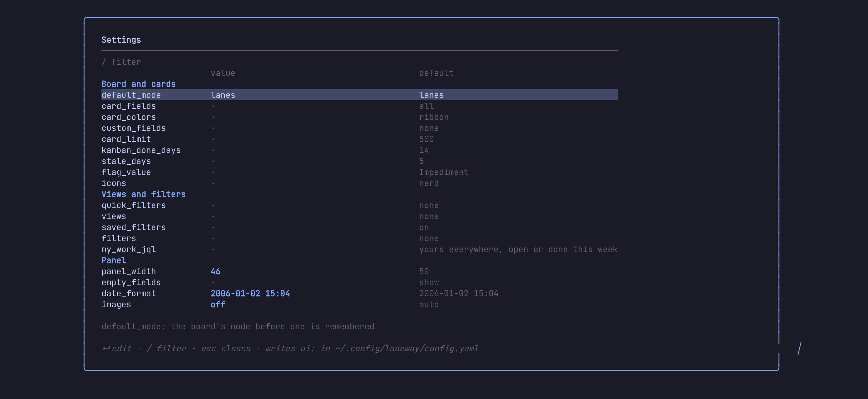This screenshot has width=868, height=399.
Task: Click the default value 500 for card_limit
Action: coord(426,139)
